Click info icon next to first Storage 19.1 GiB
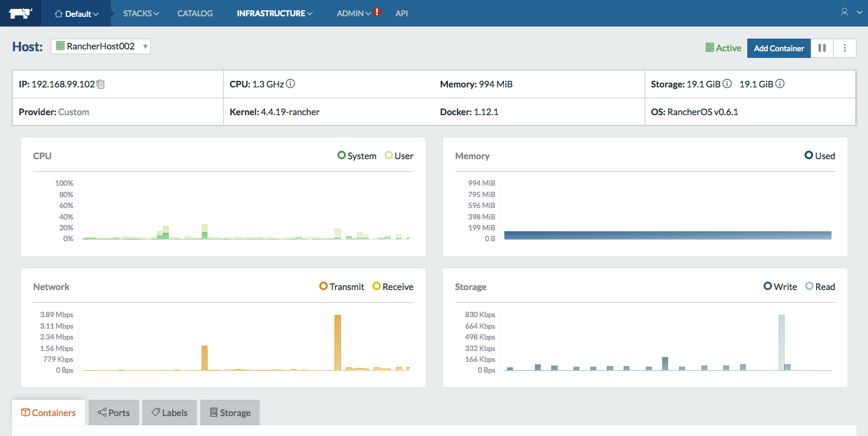 (727, 84)
